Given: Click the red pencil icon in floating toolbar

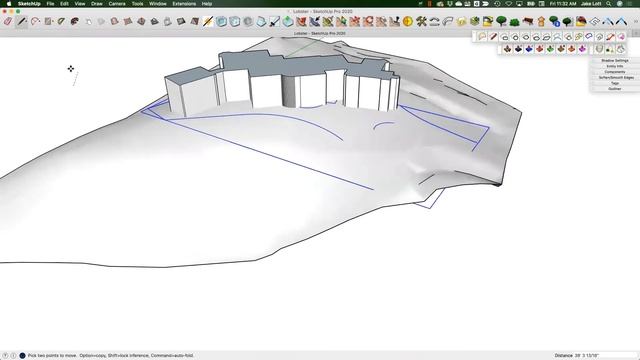Looking at the screenshot, I should coord(493,37).
